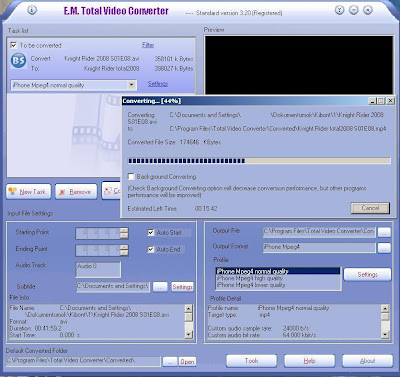
Task: Toggle the Auto Start checkbox
Action: coord(151,232)
